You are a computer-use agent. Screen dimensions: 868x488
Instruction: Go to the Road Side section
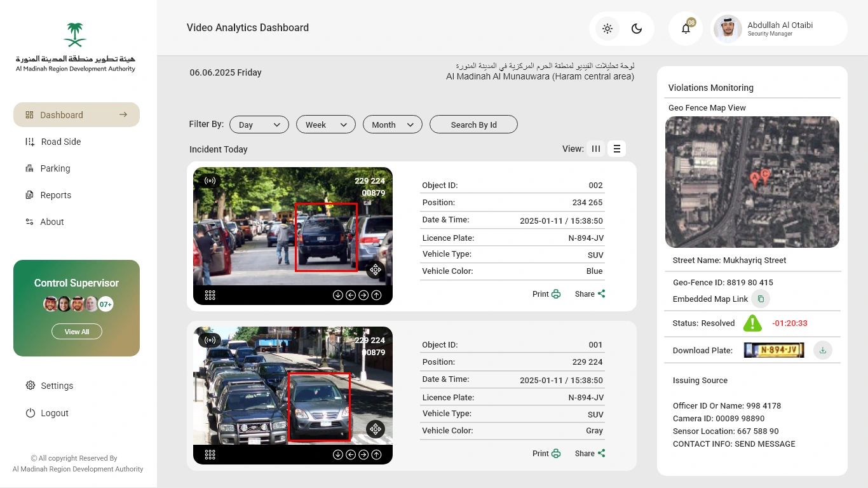point(53,142)
